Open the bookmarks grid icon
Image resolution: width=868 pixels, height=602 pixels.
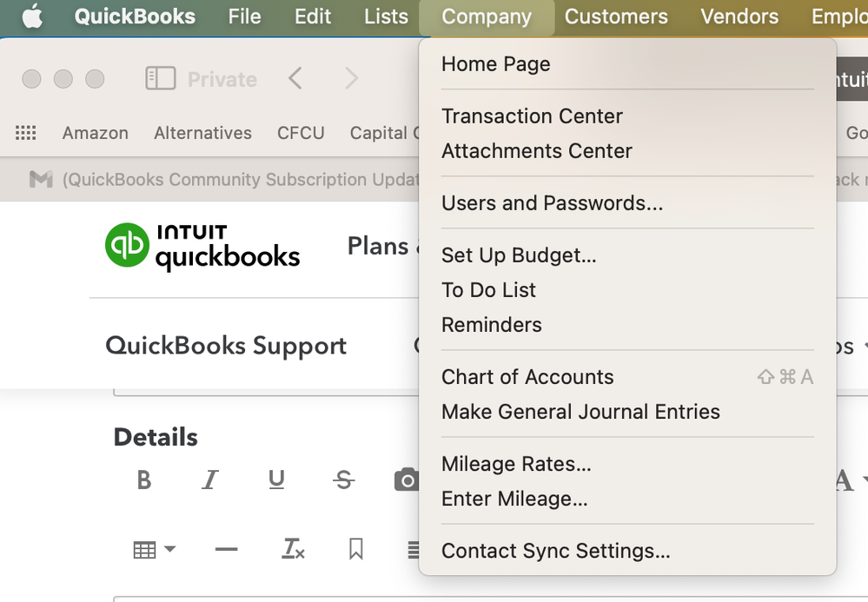(25, 133)
